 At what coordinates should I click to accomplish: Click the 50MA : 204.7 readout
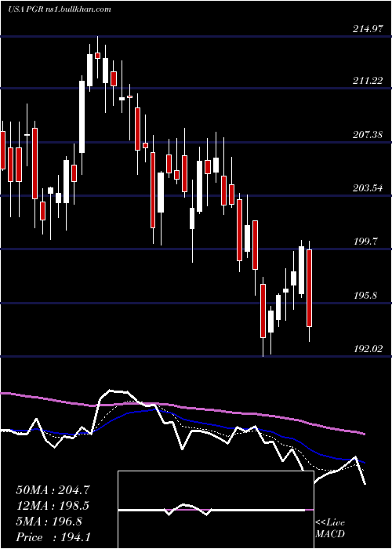click(53, 490)
